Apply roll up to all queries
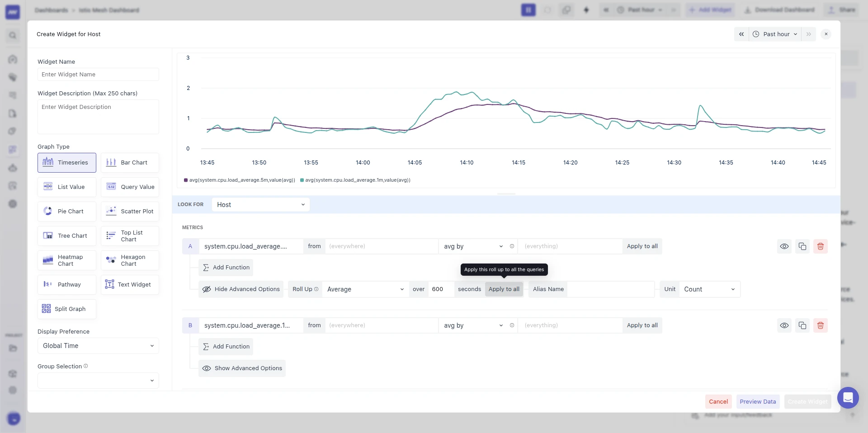Viewport: 868px width, 433px height. click(504, 289)
